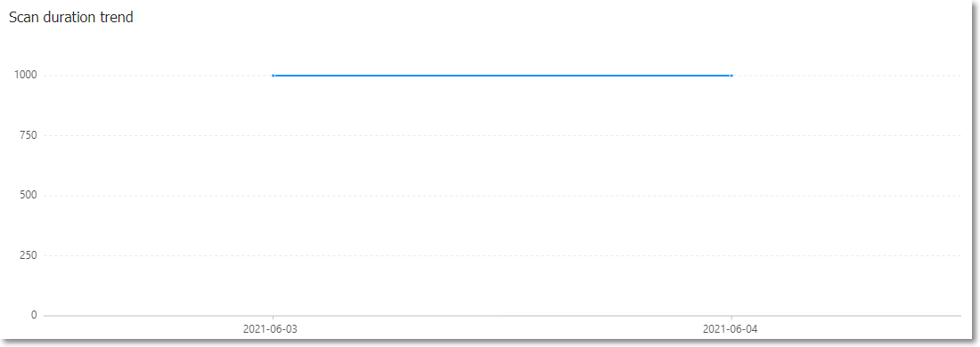Screen dimensions: 980x347
Task: Click the 1000 y-axis label
Action: tap(27, 75)
